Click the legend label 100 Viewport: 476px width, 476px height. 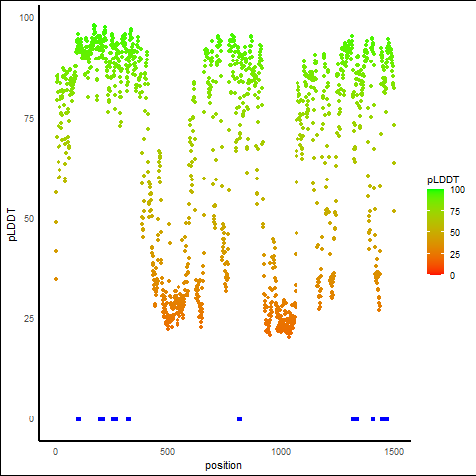(457, 190)
